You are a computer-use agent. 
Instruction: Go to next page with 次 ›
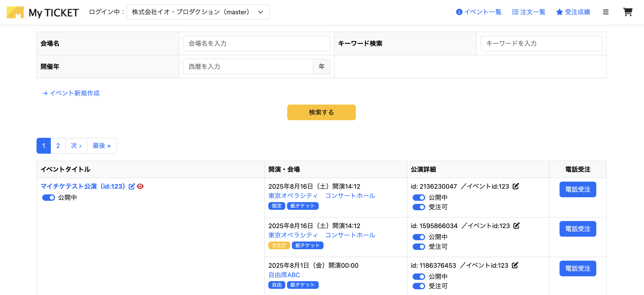click(76, 146)
